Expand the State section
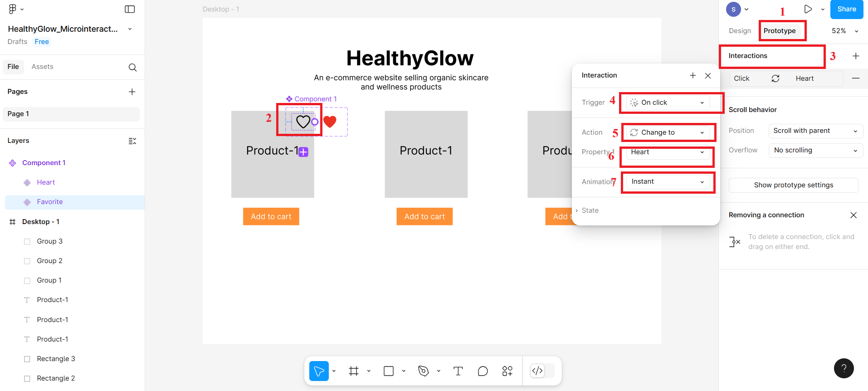 (590, 210)
